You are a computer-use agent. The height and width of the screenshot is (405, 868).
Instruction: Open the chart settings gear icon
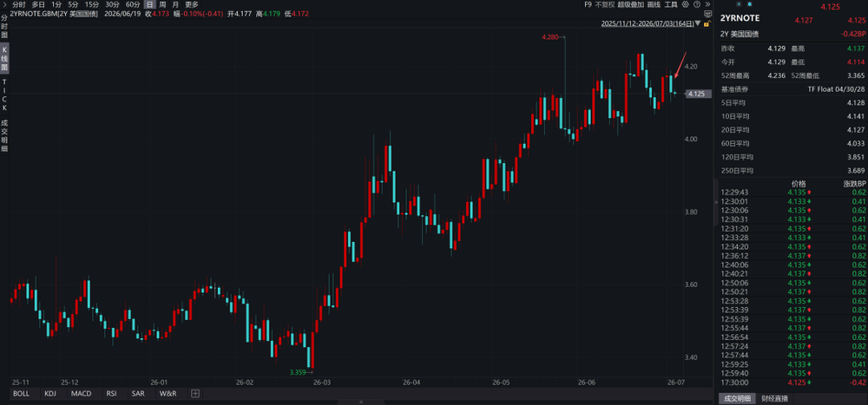[686, 4]
